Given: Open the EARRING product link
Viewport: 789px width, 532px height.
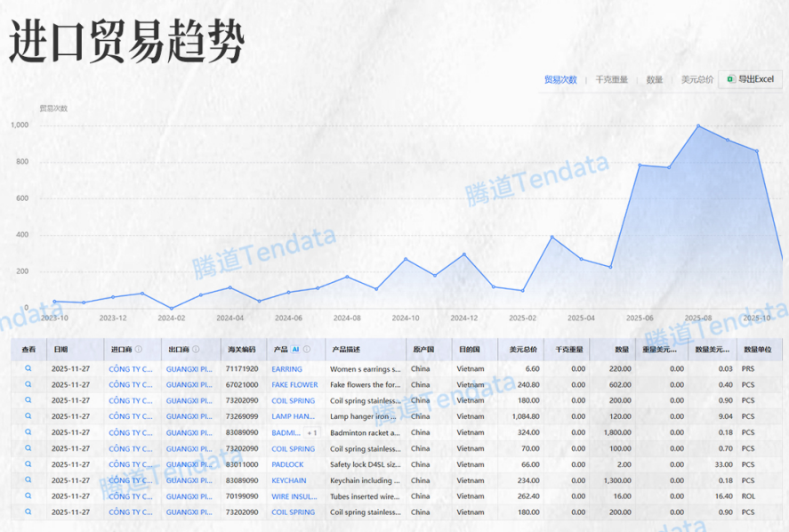Looking at the screenshot, I should click(286, 367).
